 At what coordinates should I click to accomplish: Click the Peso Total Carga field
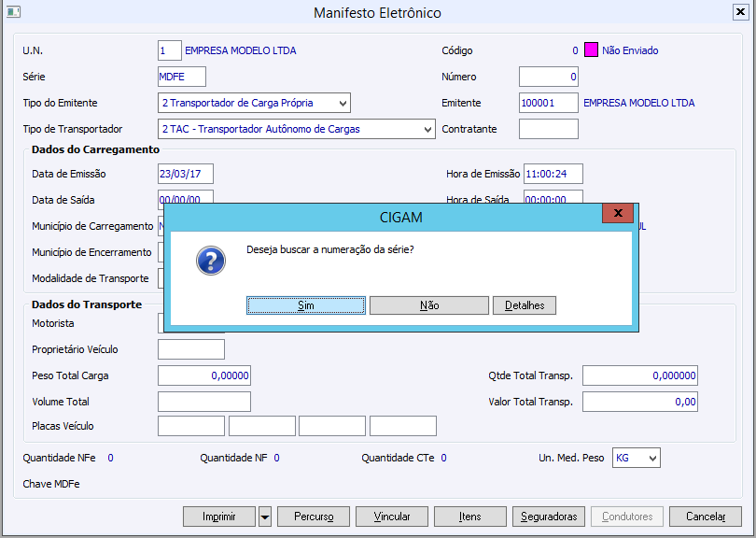click(204, 375)
